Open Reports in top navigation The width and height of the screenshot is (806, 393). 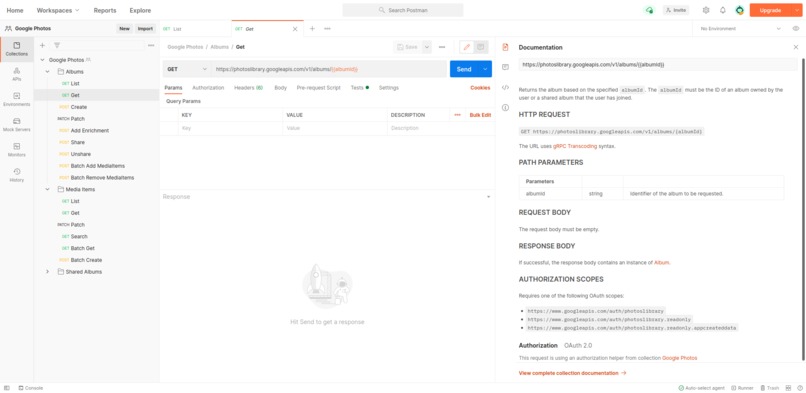(x=105, y=10)
